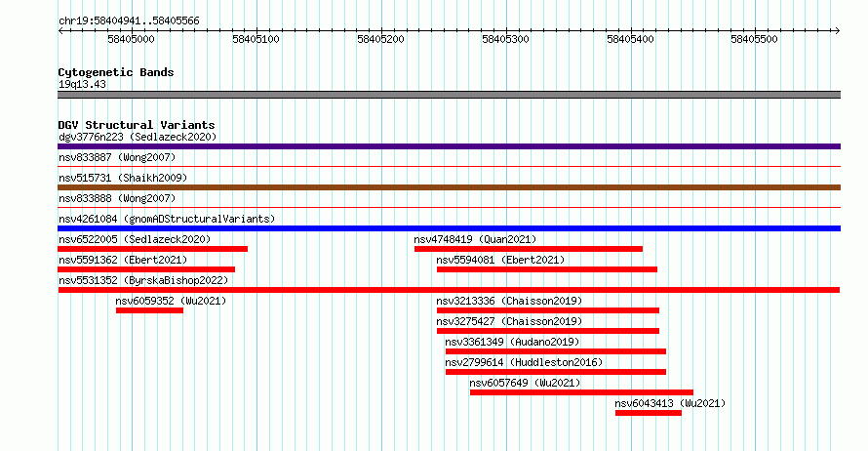
Task: Open nsv3275427 (Chaisson2019) label
Action: click(x=509, y=321)
